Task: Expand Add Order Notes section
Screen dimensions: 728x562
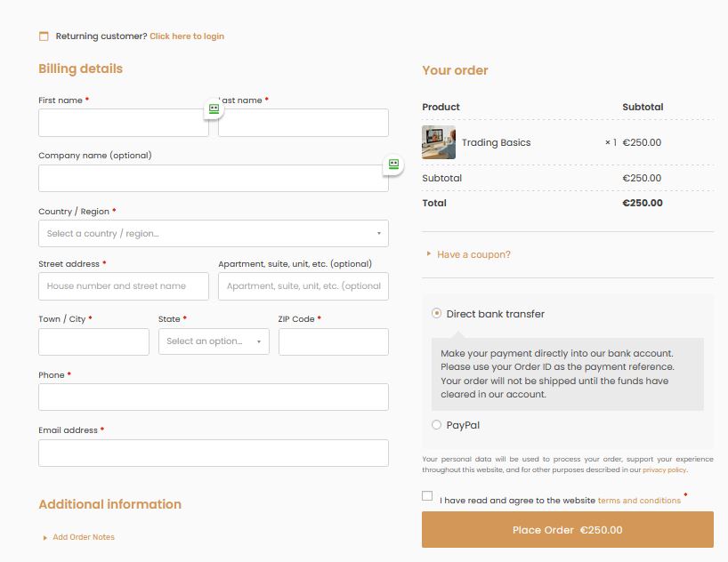Action: [x=84, y=537]
